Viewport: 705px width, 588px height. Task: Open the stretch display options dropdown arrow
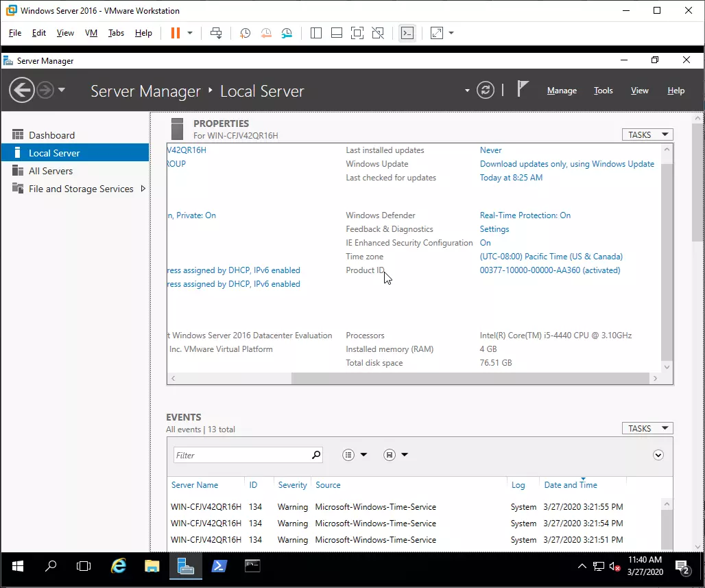point(451,33)
